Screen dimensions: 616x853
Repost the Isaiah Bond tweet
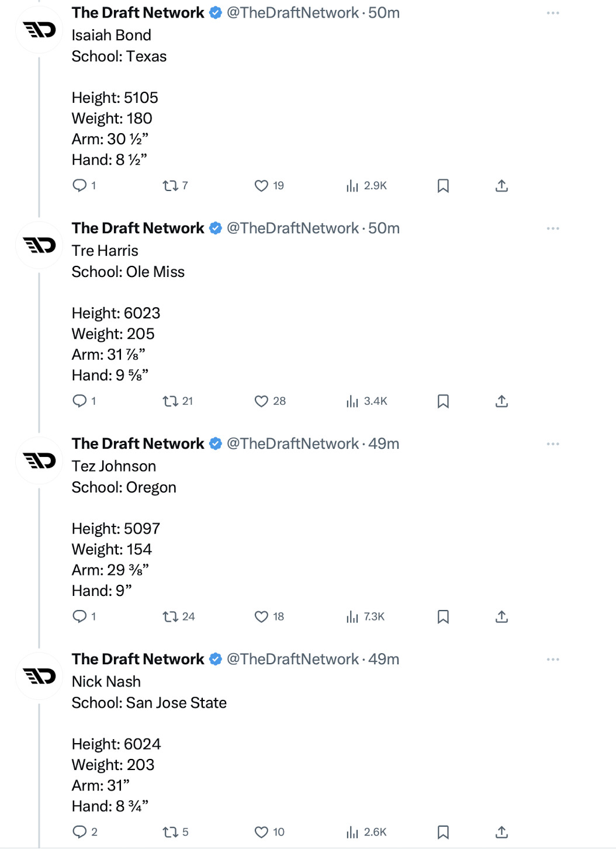click(170, 186)
